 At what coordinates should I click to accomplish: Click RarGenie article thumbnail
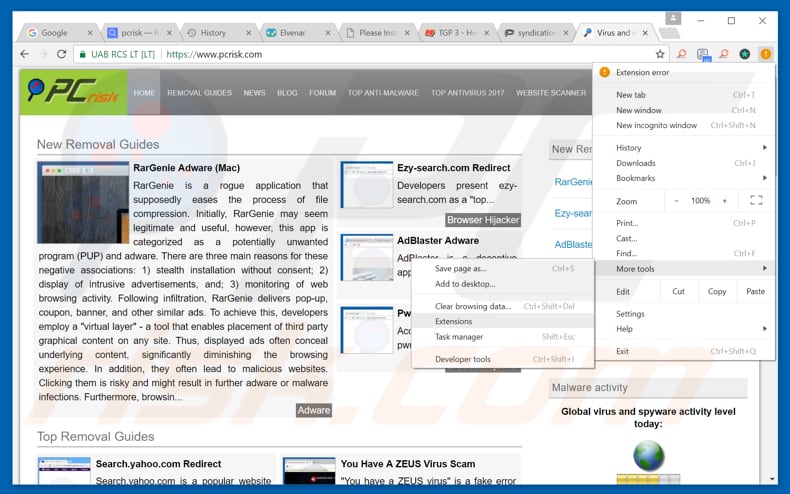click(x=83, y=202)
